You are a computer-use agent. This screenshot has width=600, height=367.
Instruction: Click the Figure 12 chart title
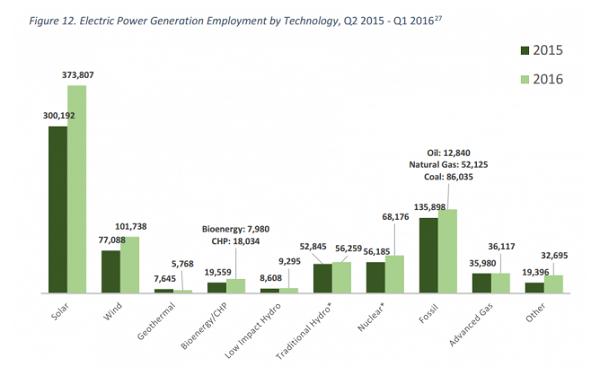point(235,21)
